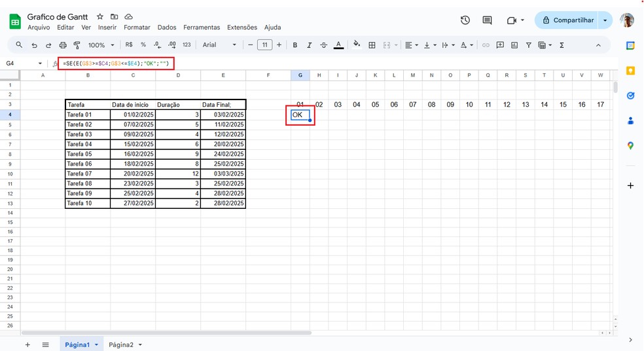Open version history
This screenshot has width=644, height=351.
point(465,20)
